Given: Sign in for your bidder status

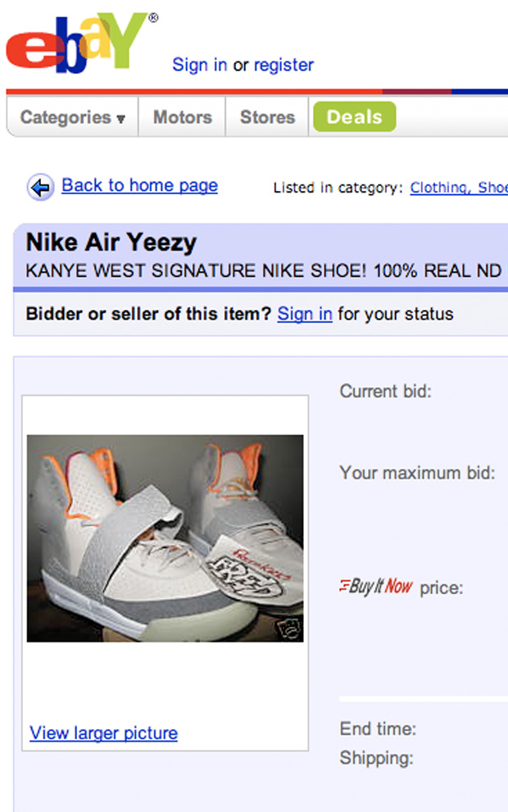Looking at the screenshot, I should point(305,314).
